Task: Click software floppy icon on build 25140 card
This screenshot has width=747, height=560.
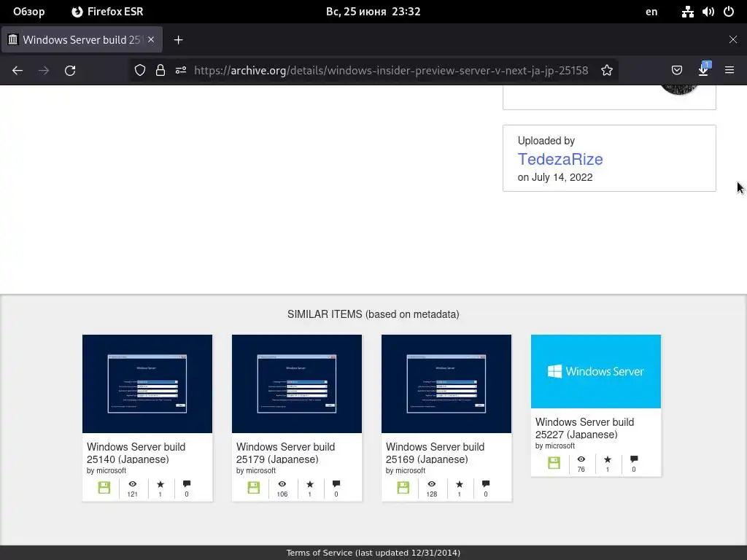Action: pos(104,487)
